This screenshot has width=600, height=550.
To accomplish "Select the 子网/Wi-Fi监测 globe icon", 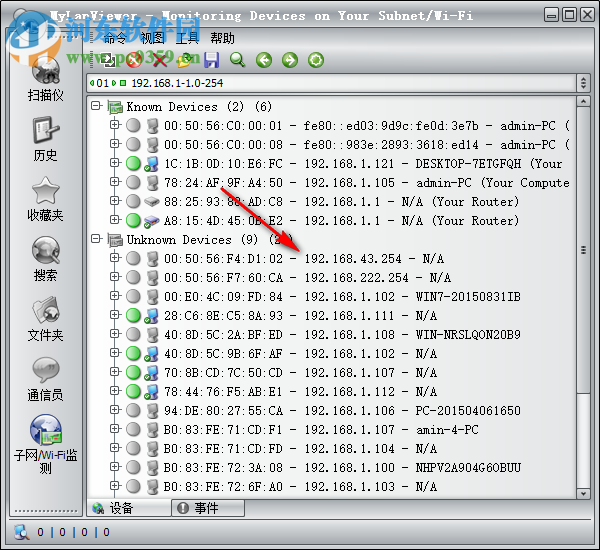I will [x=46, y=429].
